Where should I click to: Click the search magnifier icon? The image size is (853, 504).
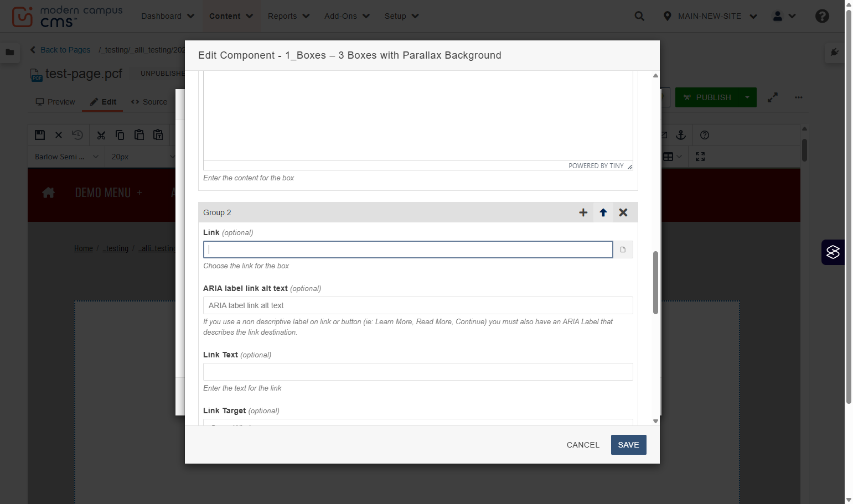pos(639,16)
